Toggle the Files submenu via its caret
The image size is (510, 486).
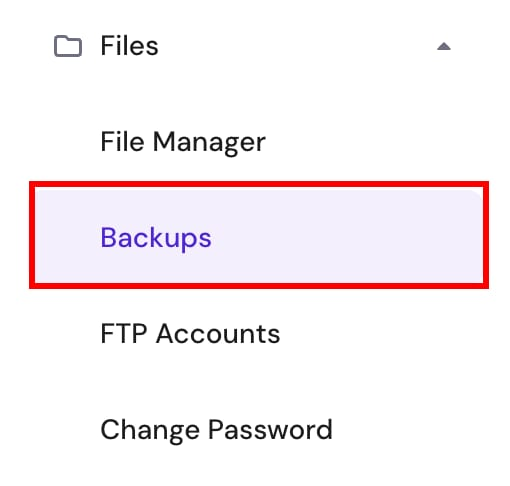tap(444, 46)
